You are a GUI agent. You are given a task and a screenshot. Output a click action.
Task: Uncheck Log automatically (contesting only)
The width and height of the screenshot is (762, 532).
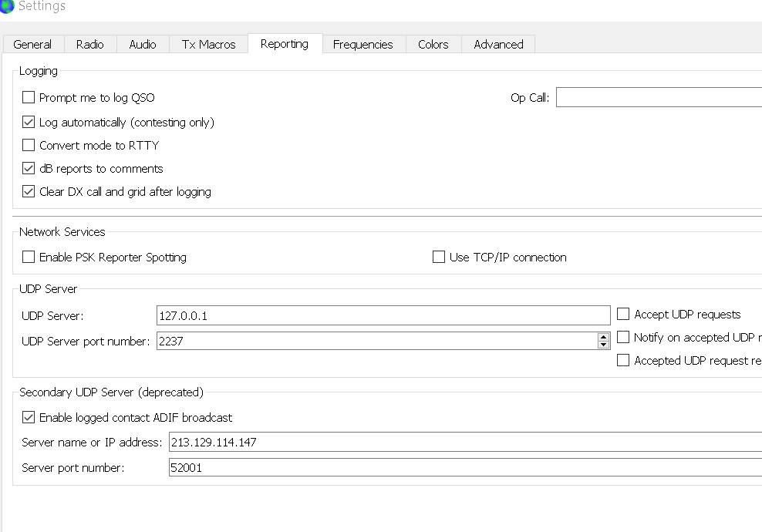click(29, 122)
